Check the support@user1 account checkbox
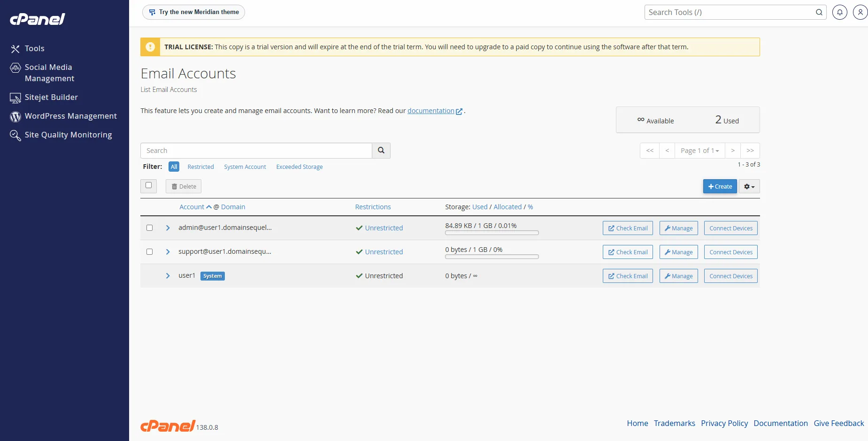The image size is (868, 441). (x=149, y=251)
